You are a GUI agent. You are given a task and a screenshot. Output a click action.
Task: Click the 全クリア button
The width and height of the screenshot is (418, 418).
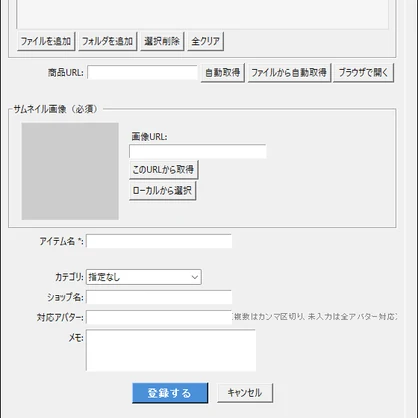[205, 41]
